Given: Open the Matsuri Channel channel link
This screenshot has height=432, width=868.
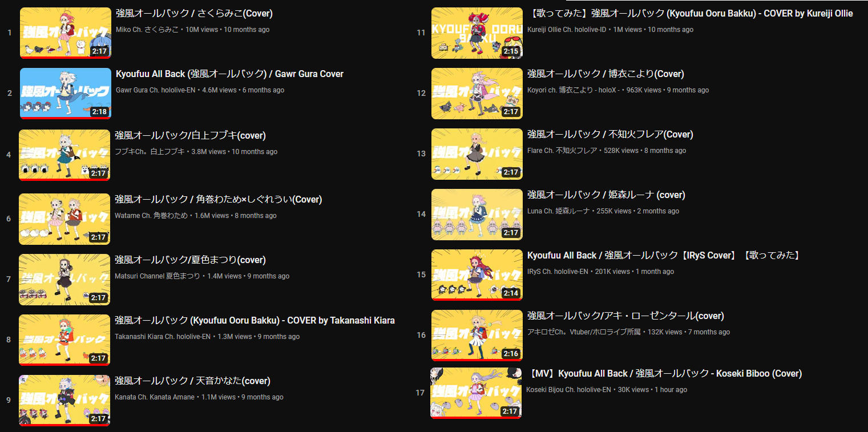Looking at the screenshot, I should [x=158, y=276].
